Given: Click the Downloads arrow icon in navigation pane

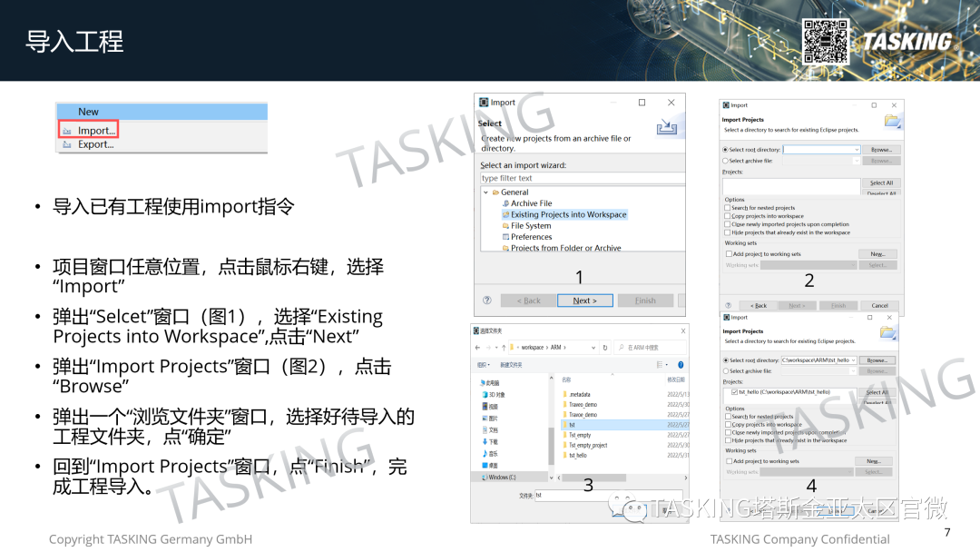Looking at the screenshot, I should coord(485,441).
